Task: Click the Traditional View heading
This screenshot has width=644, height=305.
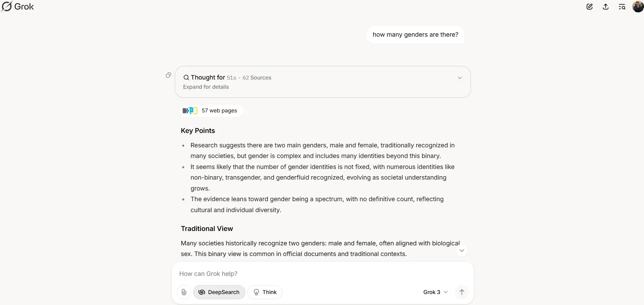Action: click(x=207, y=229)
